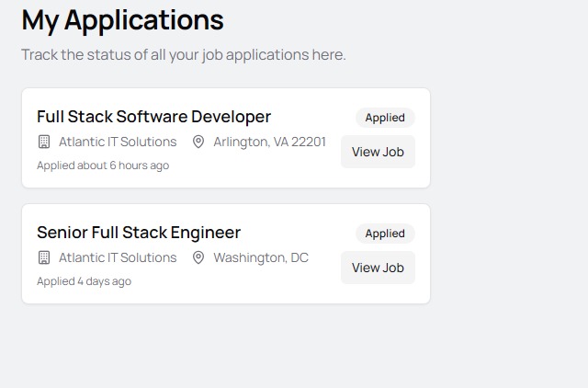Click the Applied badge on the Full Stack Software Developer card
588x388 pixels.
click(385, 118)
